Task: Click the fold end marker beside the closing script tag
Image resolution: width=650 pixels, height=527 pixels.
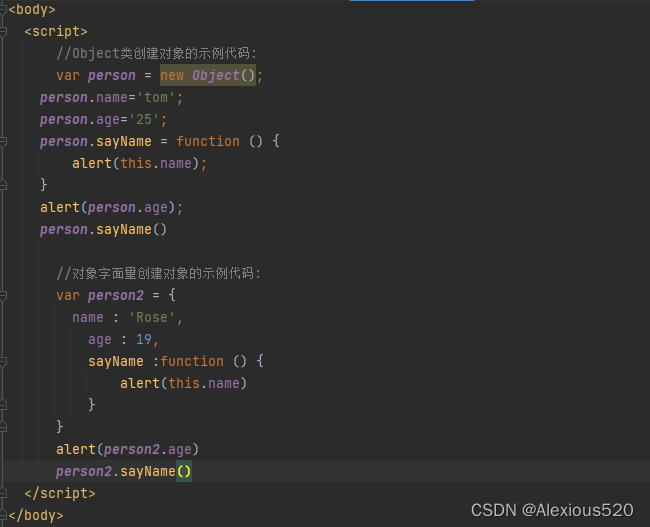Action: tap(3, 493)
